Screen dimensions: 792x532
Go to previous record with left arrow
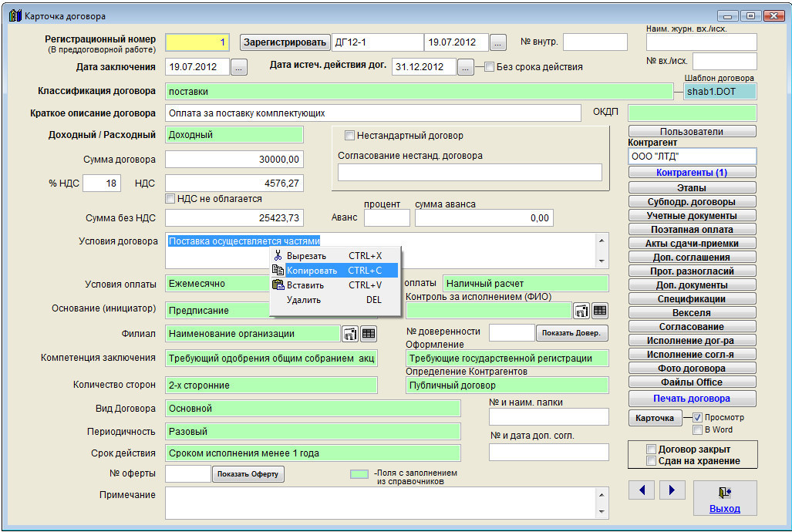point(642,490)
